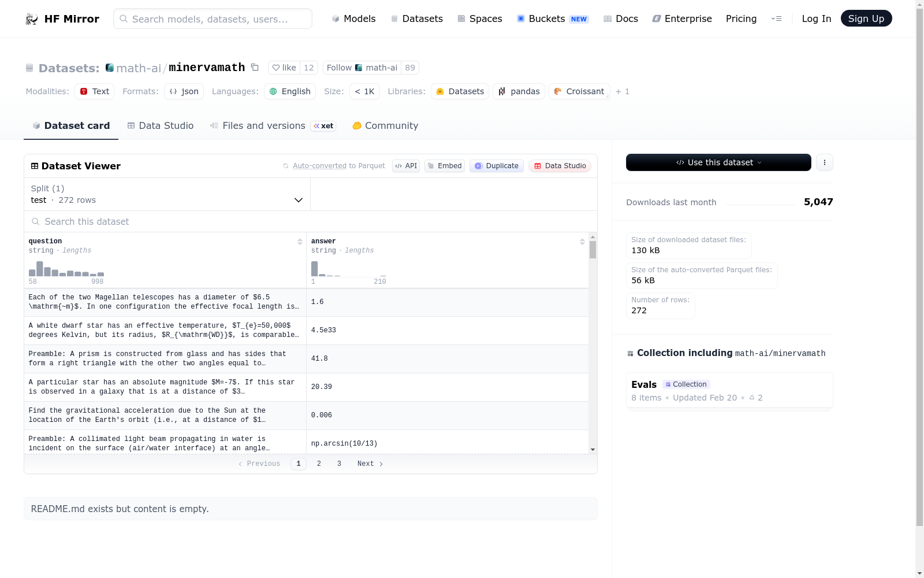924x578 pixels.
Task: Expand the +1 more libraries tag
Action: click(623, 91)
